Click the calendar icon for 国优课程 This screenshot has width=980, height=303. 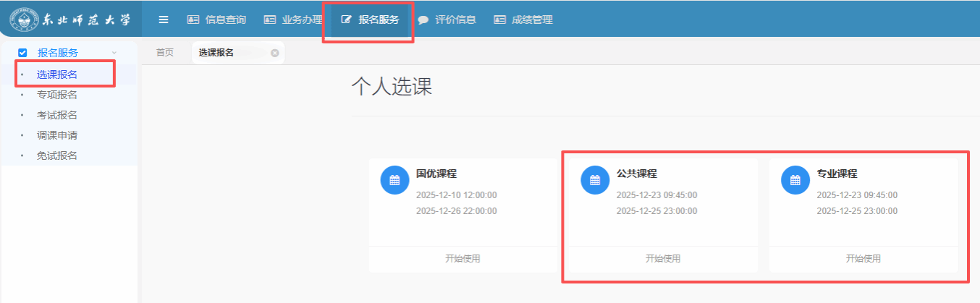pos(394,180)
